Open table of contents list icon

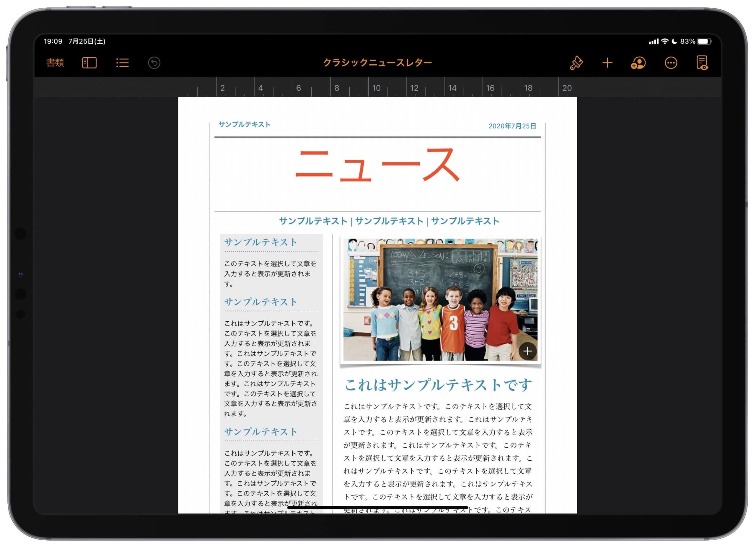point(122,62)
